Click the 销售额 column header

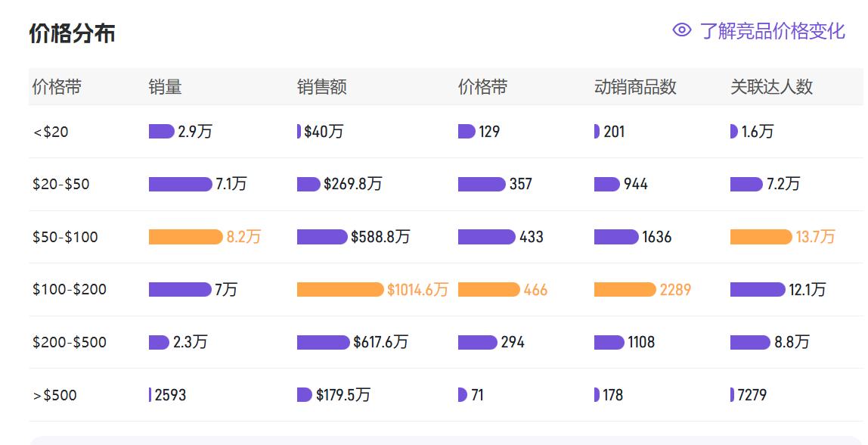click(x=321, y=87)
